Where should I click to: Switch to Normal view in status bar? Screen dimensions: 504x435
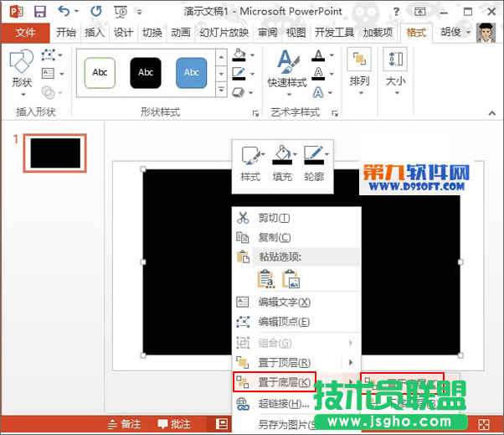coord(222,424)
